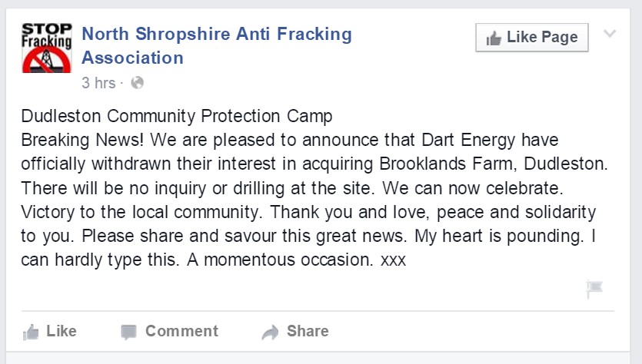The image size is (642, 364).
Task: Click the curved arrow Share icon
Action: 270,332
